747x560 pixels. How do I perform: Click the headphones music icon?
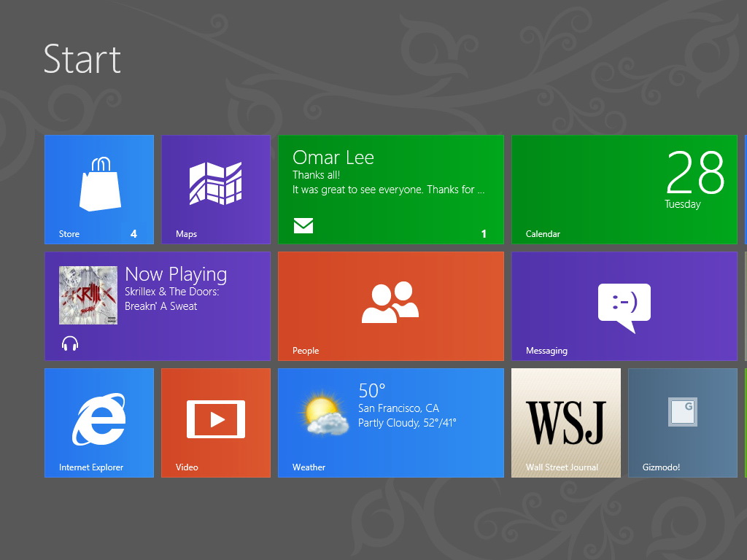coord(70,343)
